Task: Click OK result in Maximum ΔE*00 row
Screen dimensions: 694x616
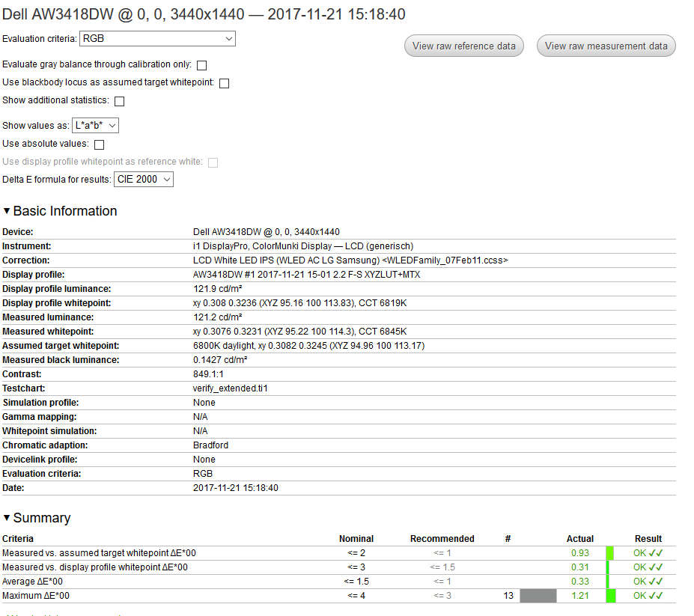Action: (x=648, y=596)
